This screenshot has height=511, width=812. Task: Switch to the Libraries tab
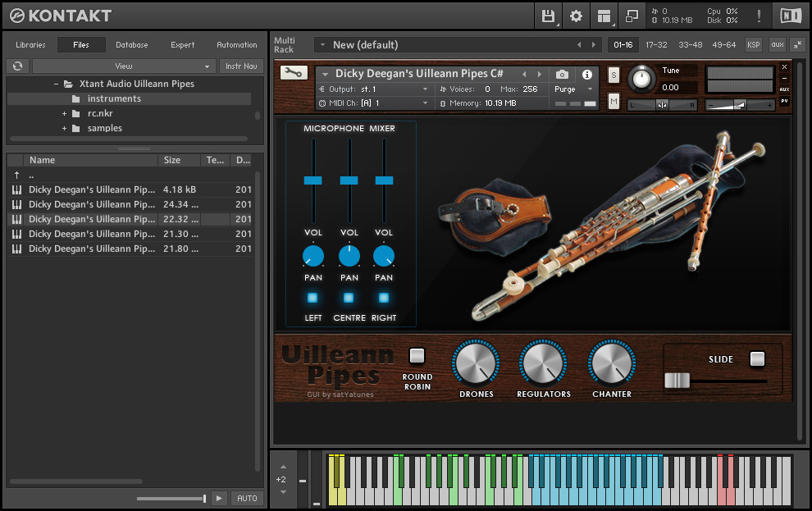(30, 45)
